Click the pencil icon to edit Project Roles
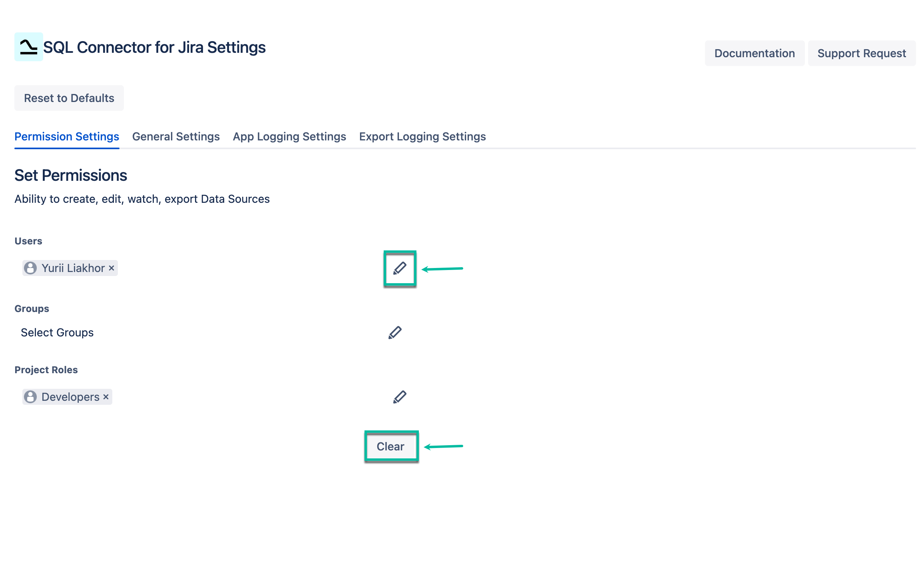924x564 pixels. (399, 396)
